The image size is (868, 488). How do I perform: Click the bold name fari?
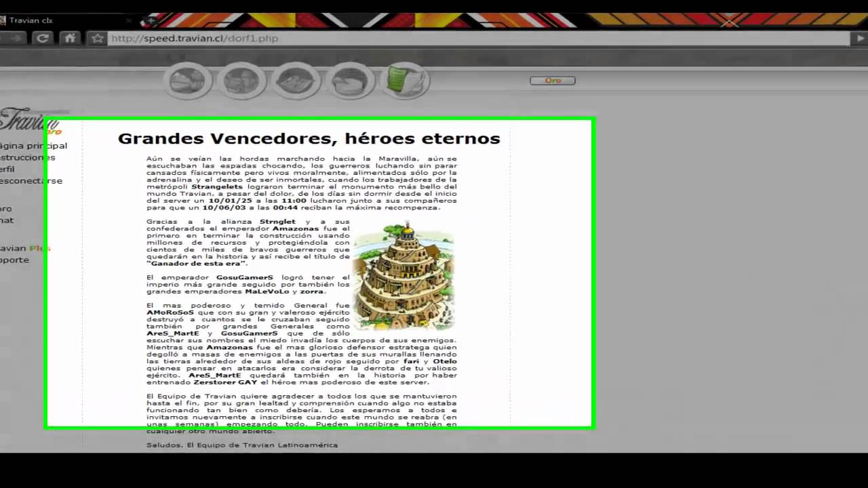(x=411, y=361)
